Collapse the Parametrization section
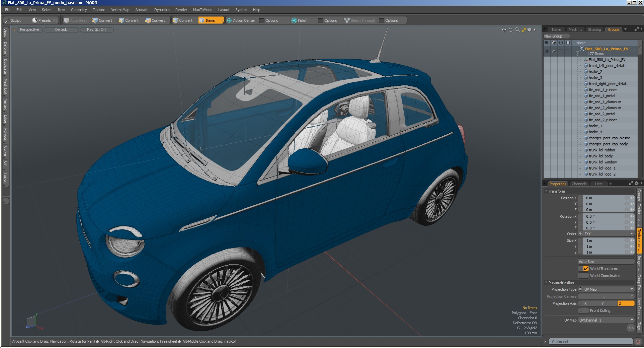The width and height of the screenshot is (644, 348). tap(546, 283)
